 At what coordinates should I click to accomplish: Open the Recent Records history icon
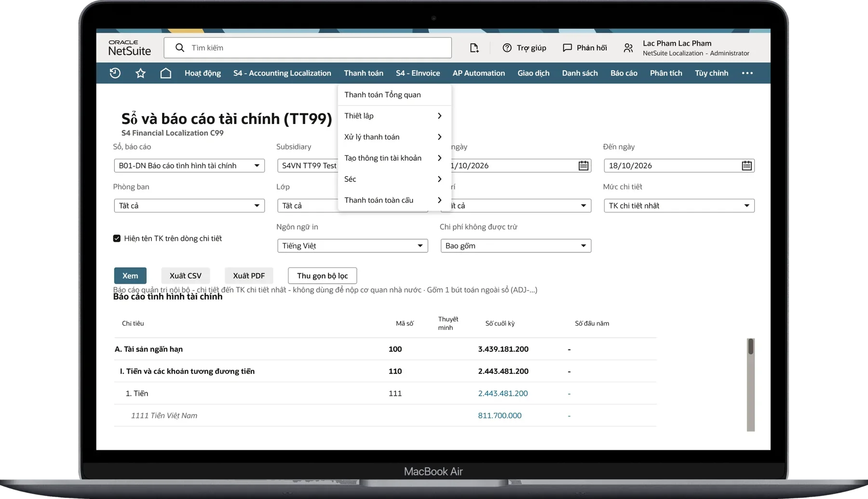(x=115, y=73)
